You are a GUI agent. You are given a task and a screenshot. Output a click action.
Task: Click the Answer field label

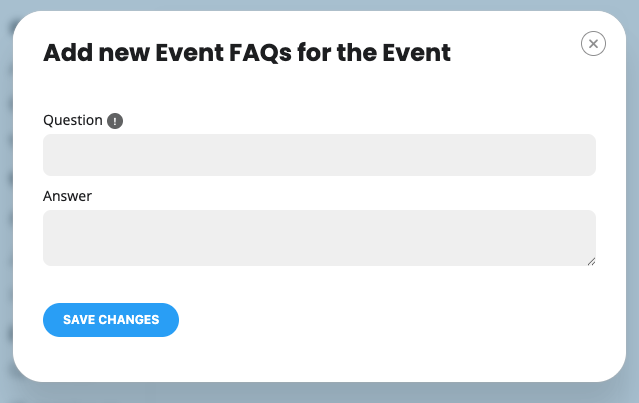click(x=67, y=196)
